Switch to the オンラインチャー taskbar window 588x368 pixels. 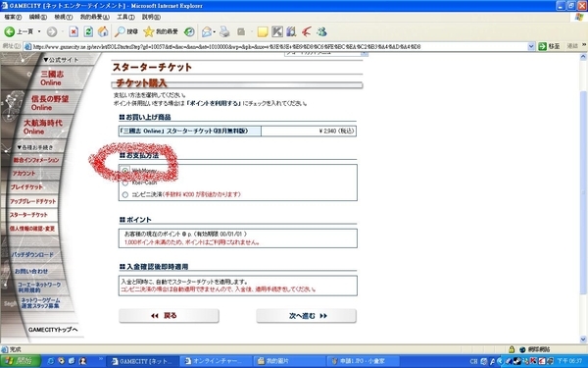click(215, 361)
